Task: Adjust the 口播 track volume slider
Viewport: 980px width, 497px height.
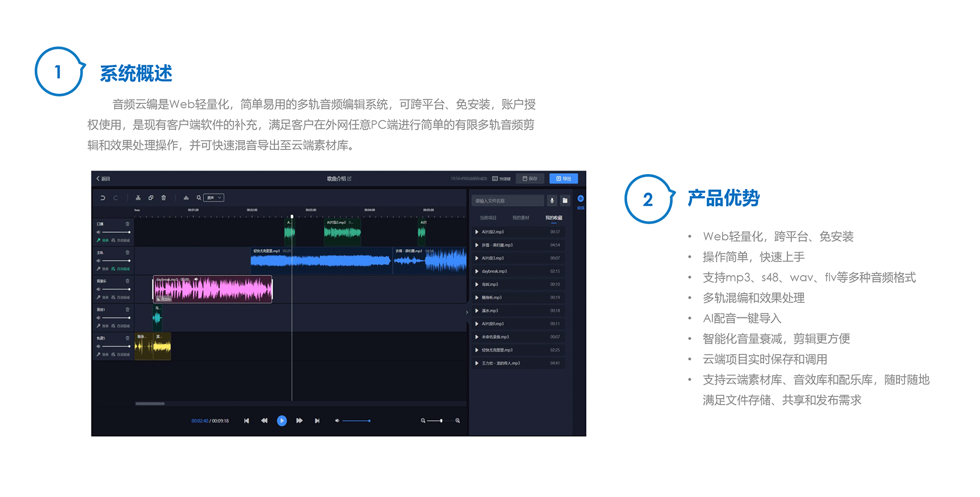Action: tap(116, 232)
